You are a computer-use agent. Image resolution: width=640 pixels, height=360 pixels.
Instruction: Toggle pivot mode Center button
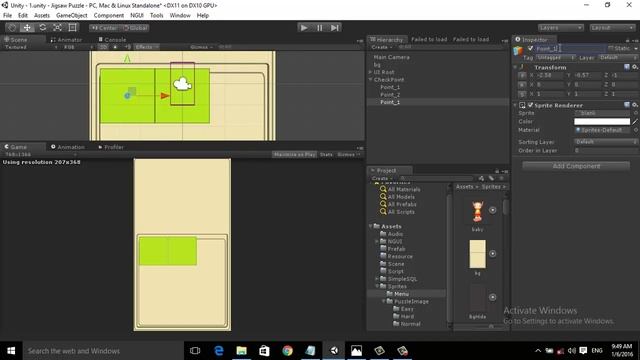[x=104, y=28]
